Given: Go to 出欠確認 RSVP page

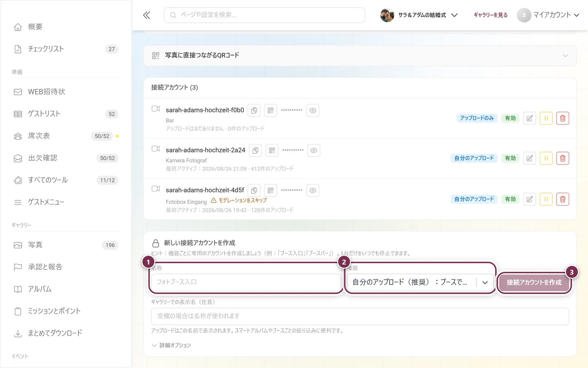Looking at the screenshot, I should (x=66, y=158).
